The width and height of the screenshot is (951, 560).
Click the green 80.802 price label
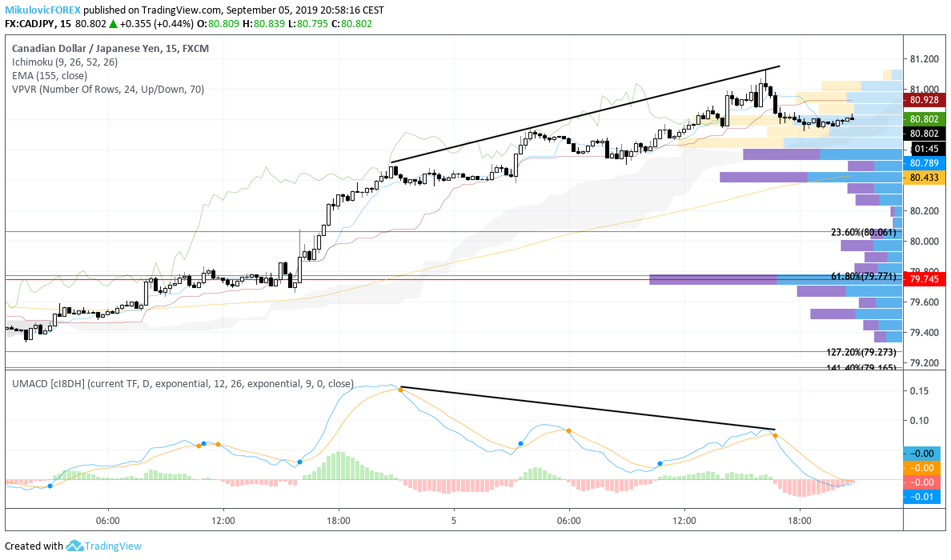click(x=924, y=119)
